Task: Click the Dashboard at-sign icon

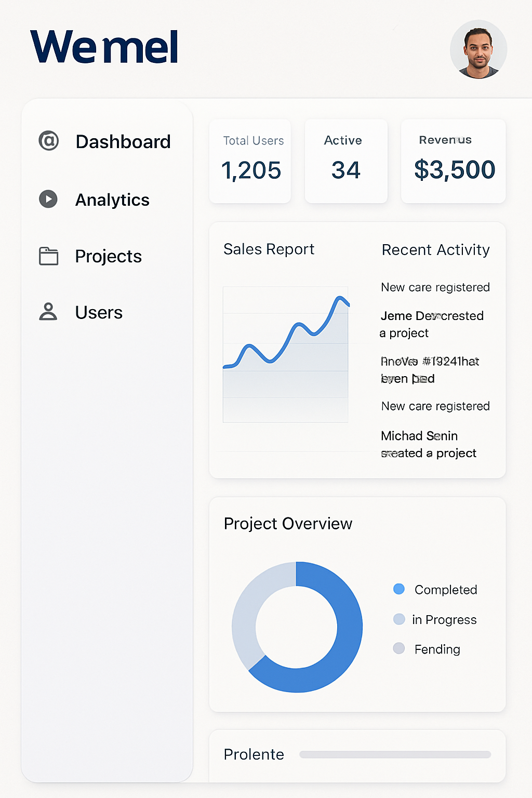Action: point(49,141)
